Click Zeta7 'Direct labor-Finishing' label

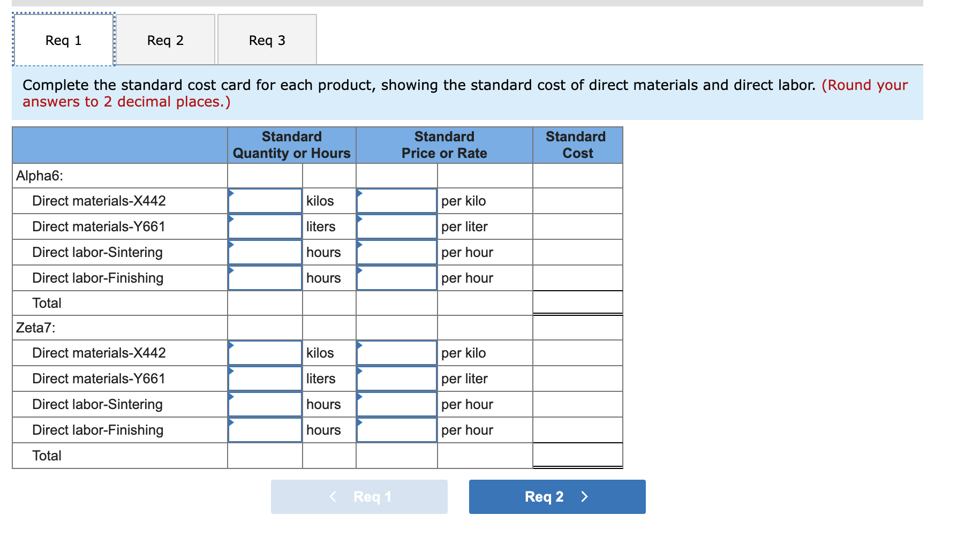[98, 430]
